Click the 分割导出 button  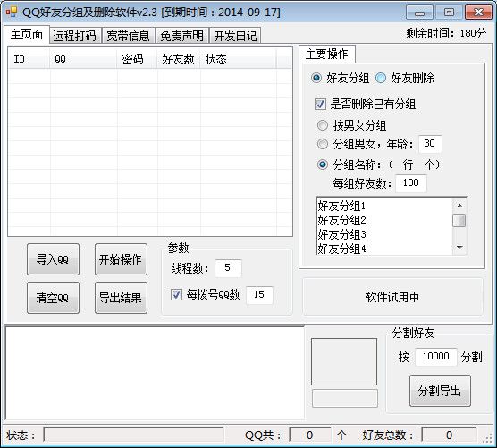coord(440,391)
